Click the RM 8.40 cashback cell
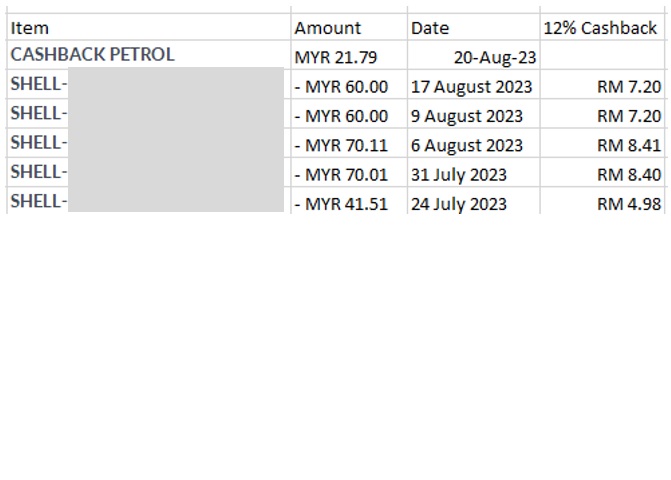The height and width of the screenshot is (480, 671). 603,172
